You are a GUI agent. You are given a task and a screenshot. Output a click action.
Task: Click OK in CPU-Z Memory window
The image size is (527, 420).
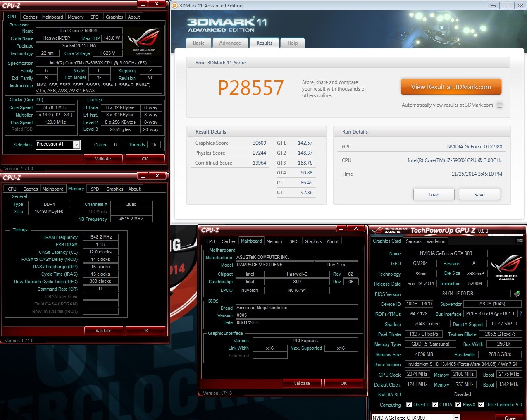coord(145,331)
